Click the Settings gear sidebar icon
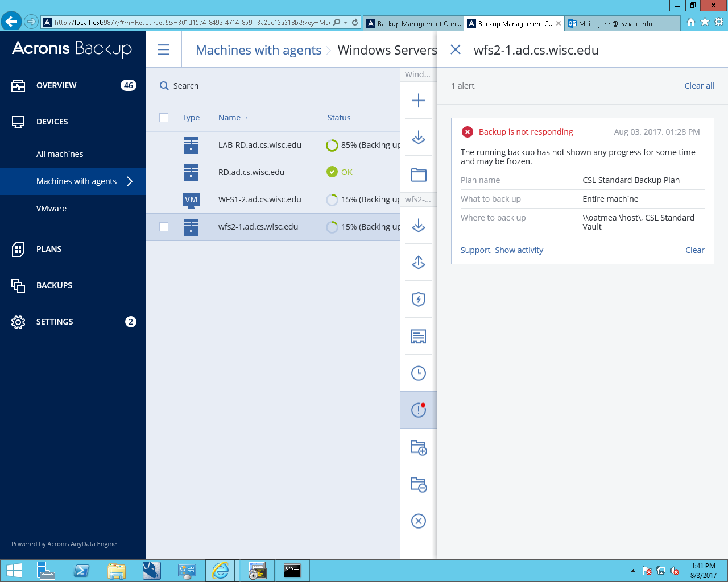Image resolution: width=728 pixels, height=582 pixels. pyautogui.click(x=18, y=322)
